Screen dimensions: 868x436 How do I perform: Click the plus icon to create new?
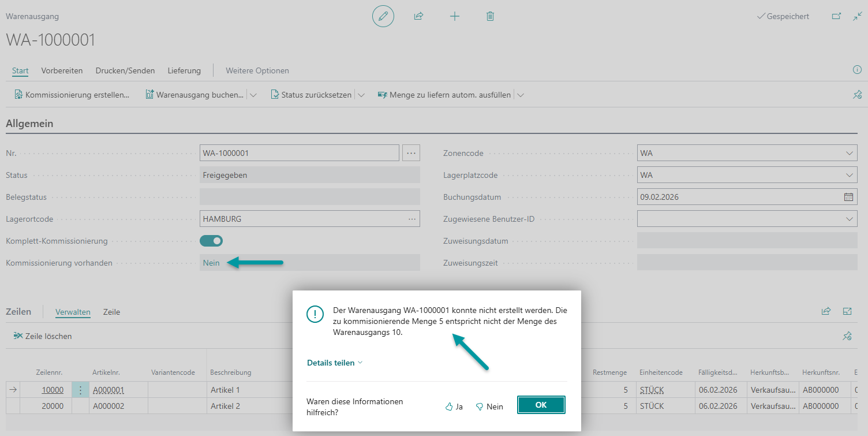(455, 16)
